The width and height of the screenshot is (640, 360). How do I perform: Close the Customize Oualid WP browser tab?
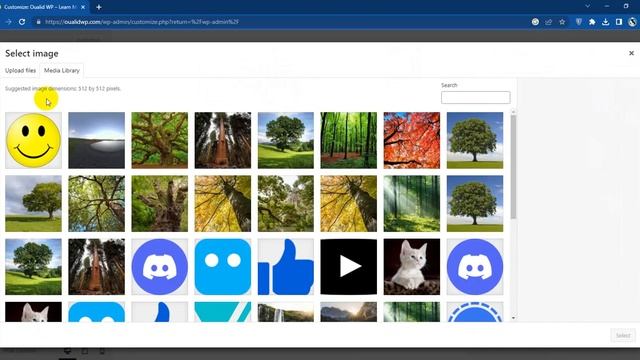point(83,7)
